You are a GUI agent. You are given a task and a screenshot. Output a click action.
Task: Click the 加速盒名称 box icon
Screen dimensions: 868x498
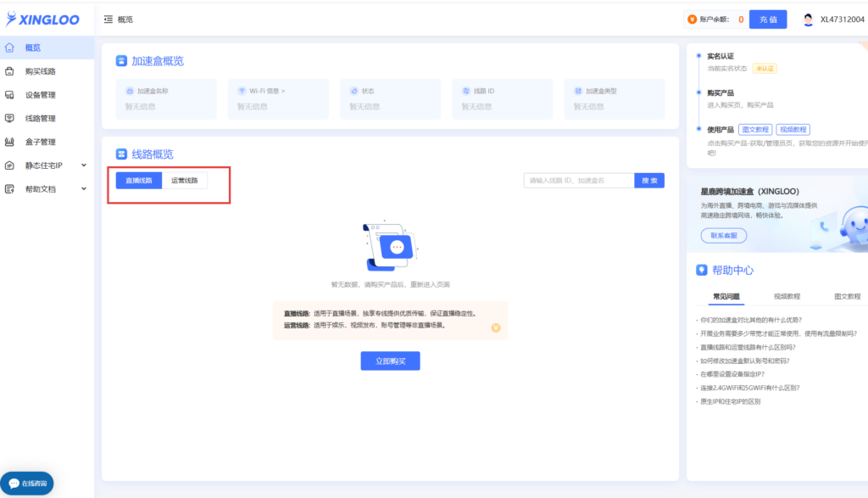(130, 91)
